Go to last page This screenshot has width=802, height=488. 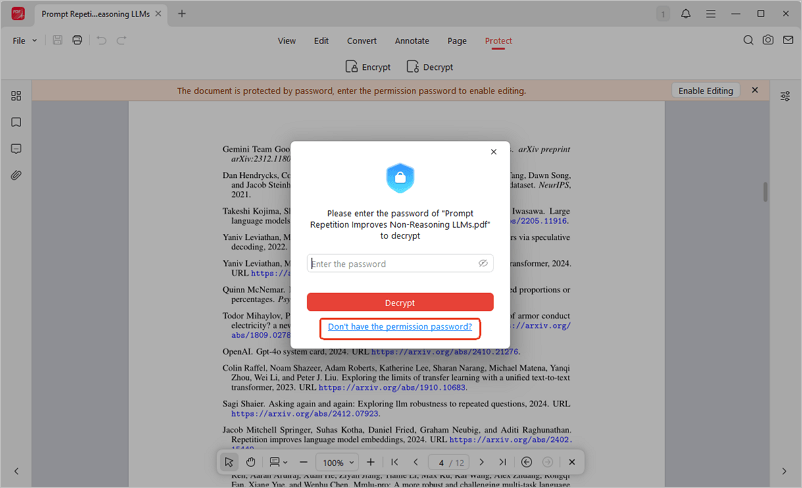point(503,462)
